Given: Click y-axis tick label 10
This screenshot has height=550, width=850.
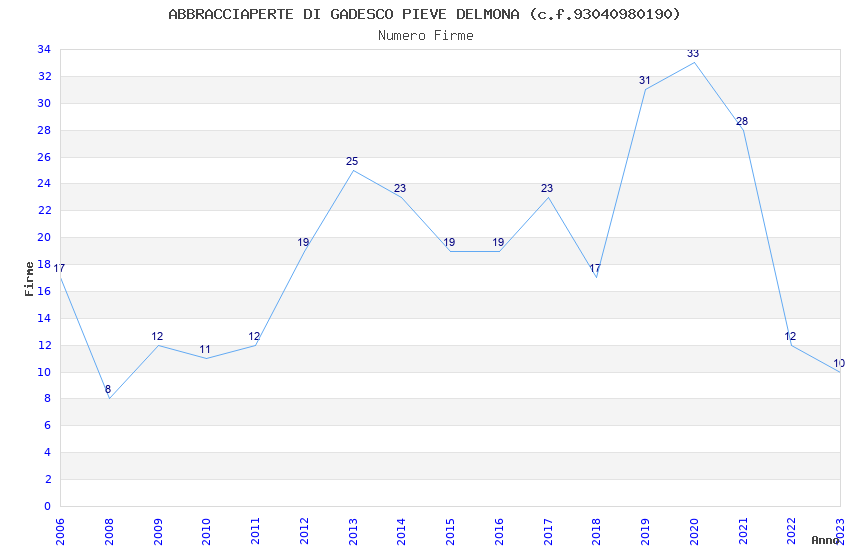Looking at the screenshot, I should pyautogui.click(x=44, y=372).
